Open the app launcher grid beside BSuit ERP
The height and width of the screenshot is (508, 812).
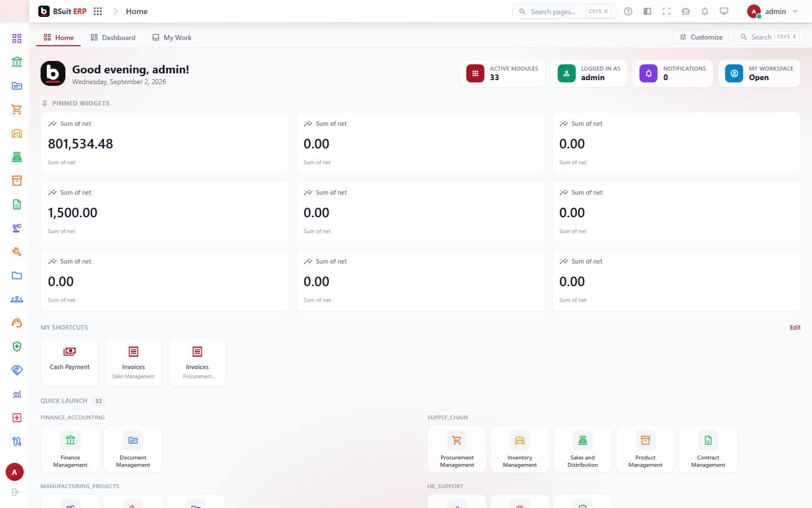coord(98,11)
